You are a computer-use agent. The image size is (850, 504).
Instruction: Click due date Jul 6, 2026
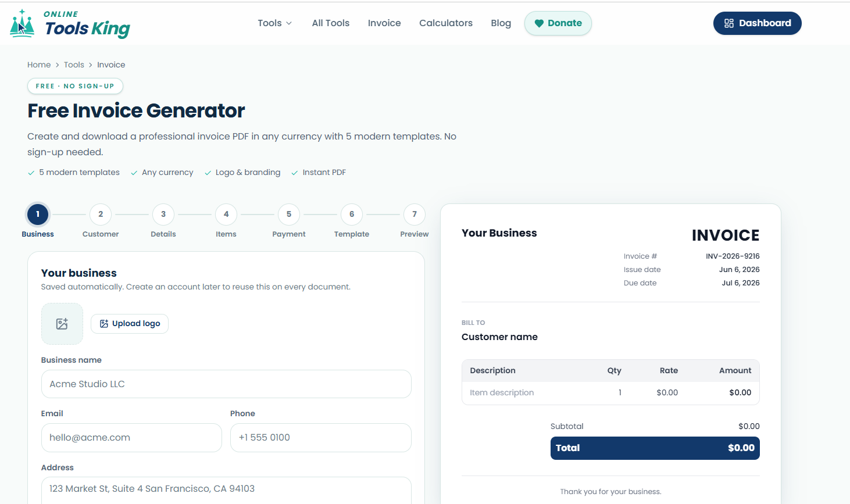point(741,283)
